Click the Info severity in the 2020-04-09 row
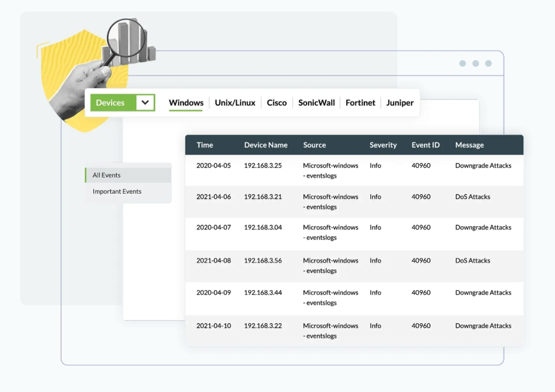The width and height of the screenshot is (555, 392). (375, 293)
